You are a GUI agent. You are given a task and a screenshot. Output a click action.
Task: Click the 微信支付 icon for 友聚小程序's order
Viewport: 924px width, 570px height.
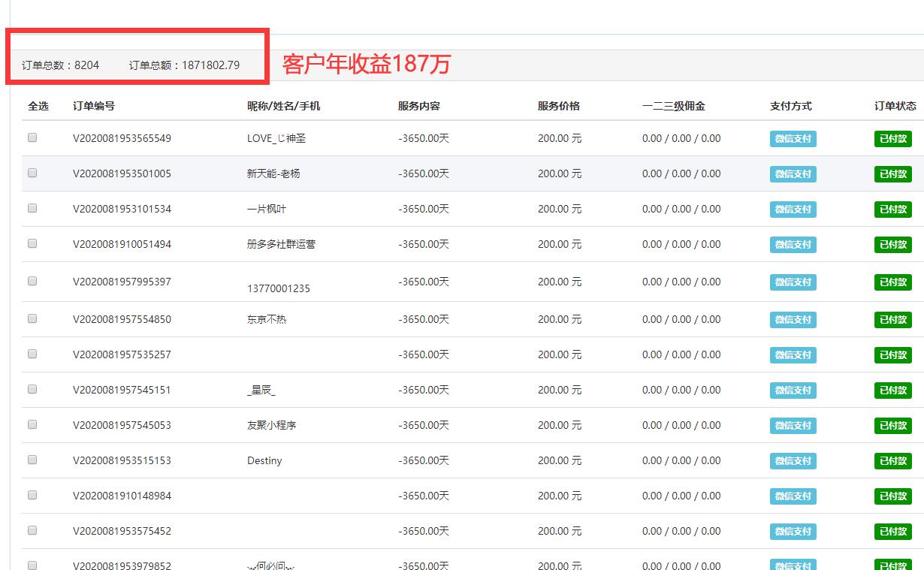[x=793, y=426]
